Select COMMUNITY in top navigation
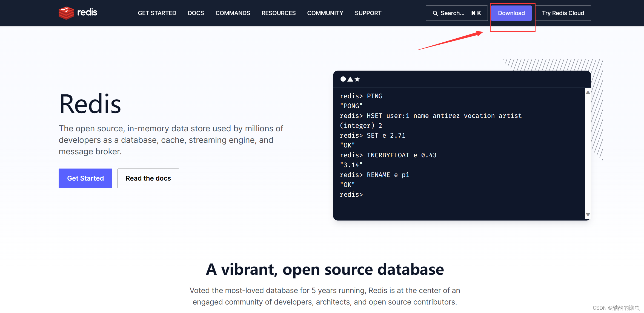The width and height of the screenshot is (644, 313). pyautogui.click(x=325, y=13)
